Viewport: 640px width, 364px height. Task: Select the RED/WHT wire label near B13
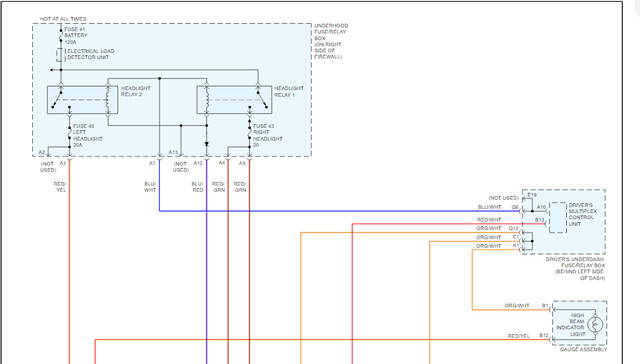(489, 220)
